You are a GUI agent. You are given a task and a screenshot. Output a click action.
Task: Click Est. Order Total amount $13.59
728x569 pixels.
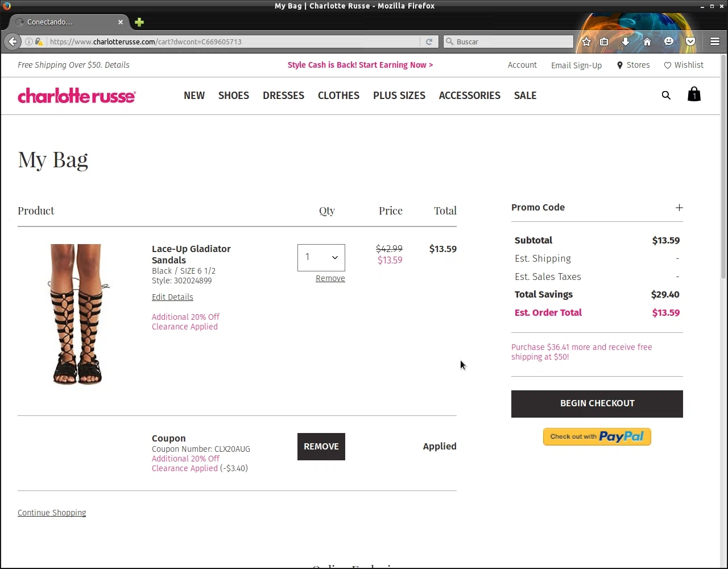pos(666,313)
